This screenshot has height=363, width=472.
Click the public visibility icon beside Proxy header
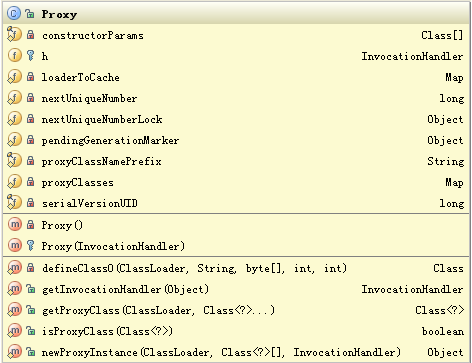[x=30, y=14]
